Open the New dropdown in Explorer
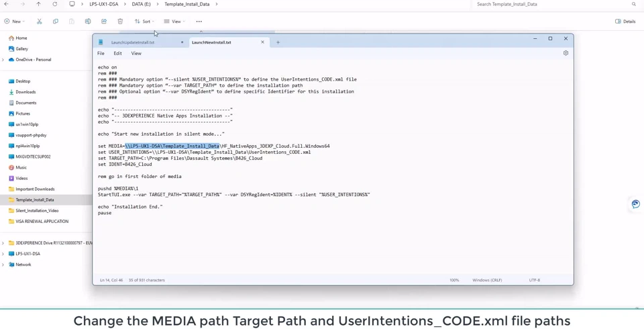Screen dimensions: 644x329 pyautogui.click(x=14, y=21)
